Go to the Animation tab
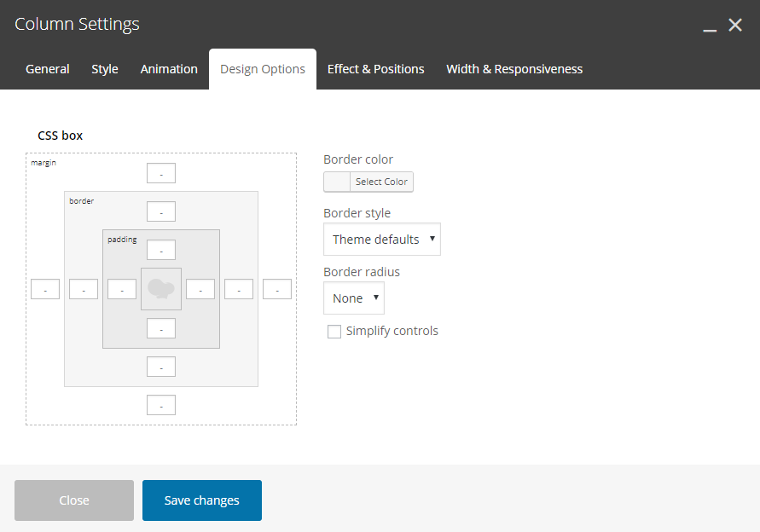 click(x=169, y=69)
